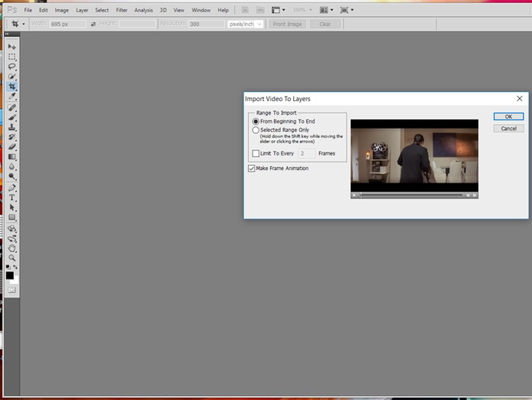Select the Spot Healing Brush tool

tap(12, 108)
